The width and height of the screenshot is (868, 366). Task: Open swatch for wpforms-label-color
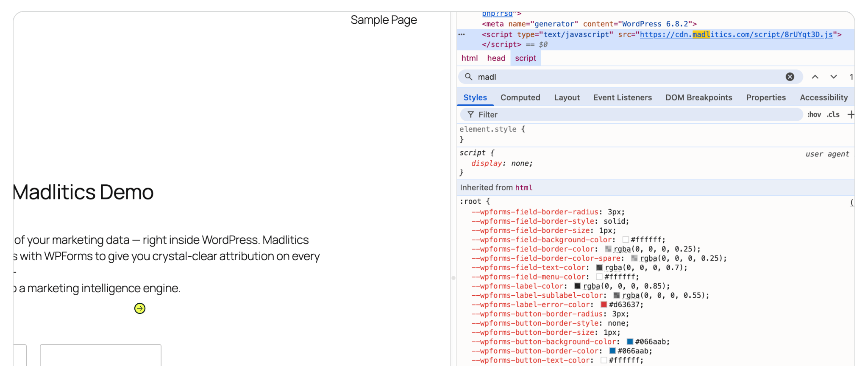coord(577,286)
